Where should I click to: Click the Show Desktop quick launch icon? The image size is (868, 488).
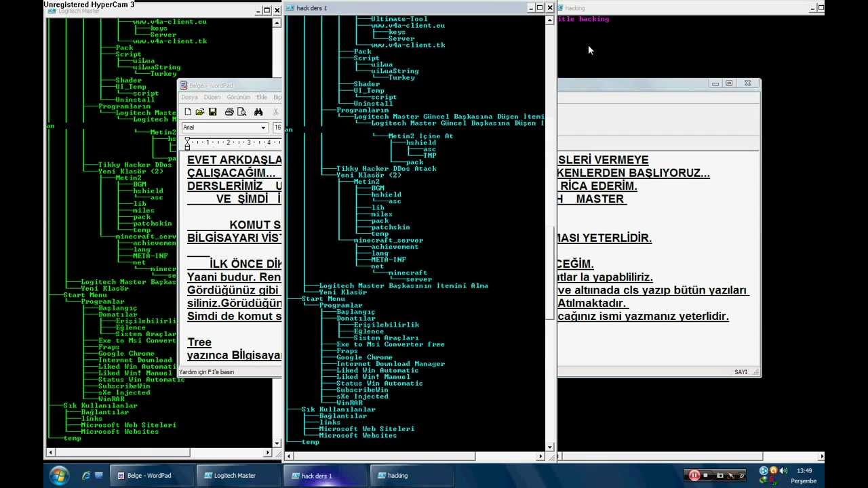tap(99, 476)
